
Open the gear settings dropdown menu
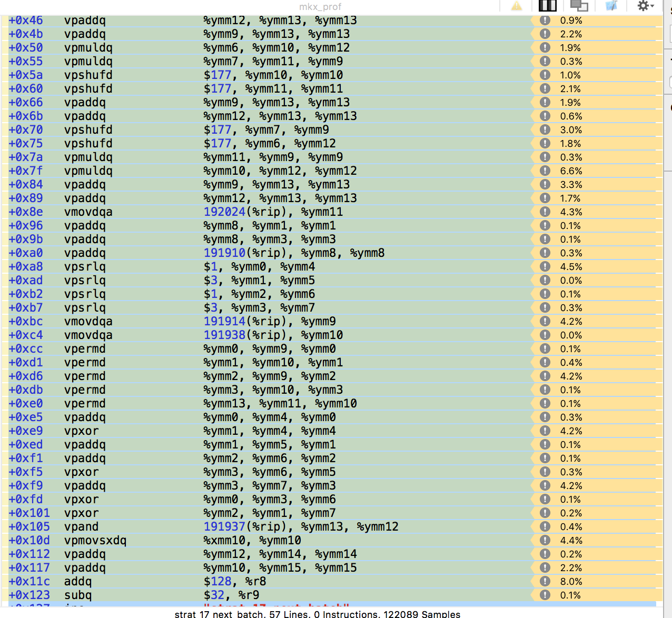point(645,6)
